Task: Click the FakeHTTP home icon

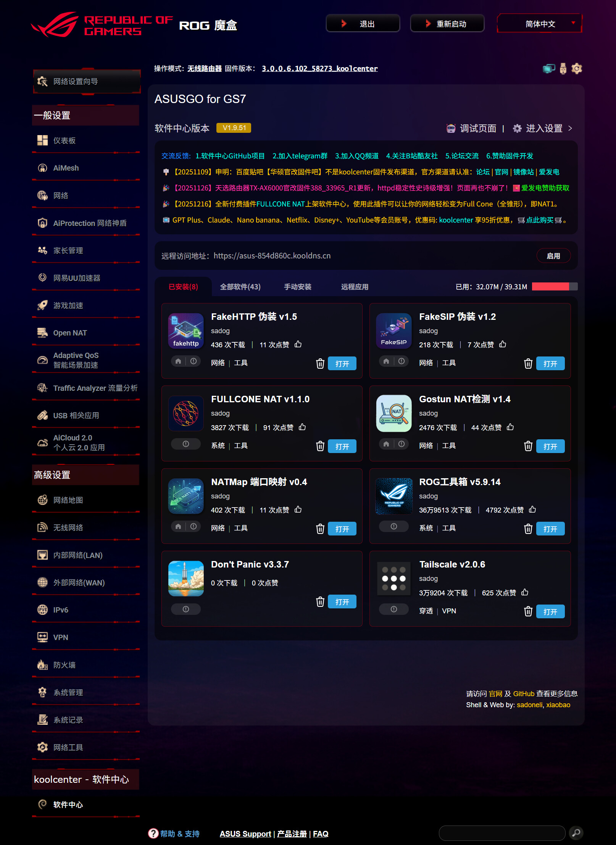Action: coord(178,361)
